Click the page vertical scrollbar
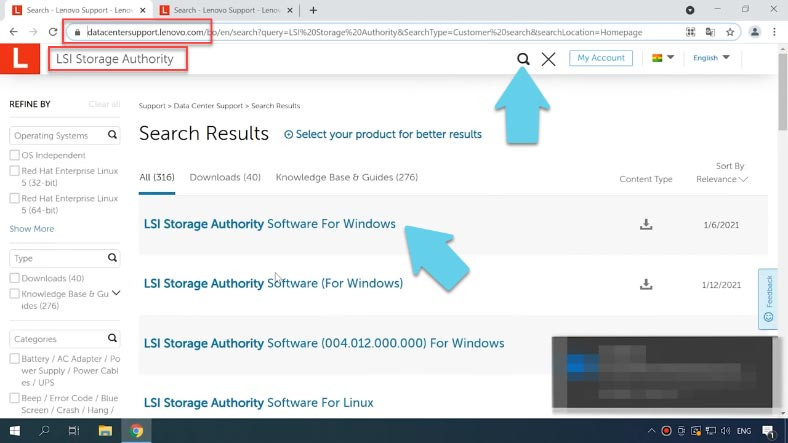 [x=782, y=90]
